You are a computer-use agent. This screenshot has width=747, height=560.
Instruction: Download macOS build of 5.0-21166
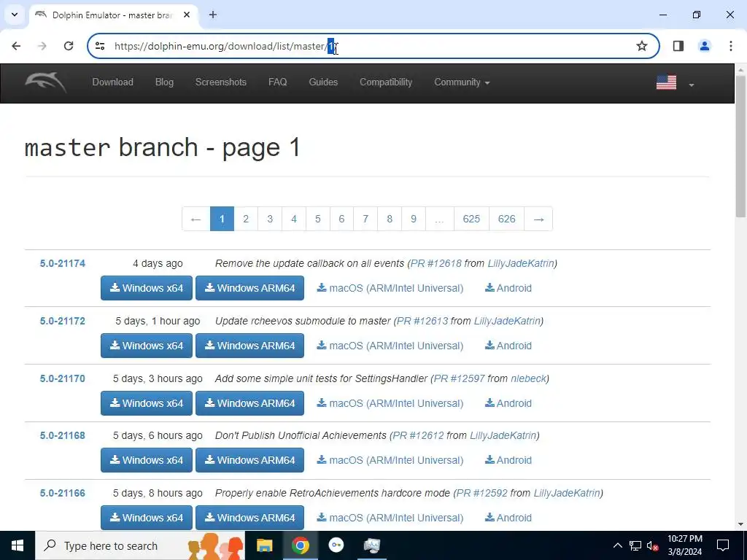[390, 518]
